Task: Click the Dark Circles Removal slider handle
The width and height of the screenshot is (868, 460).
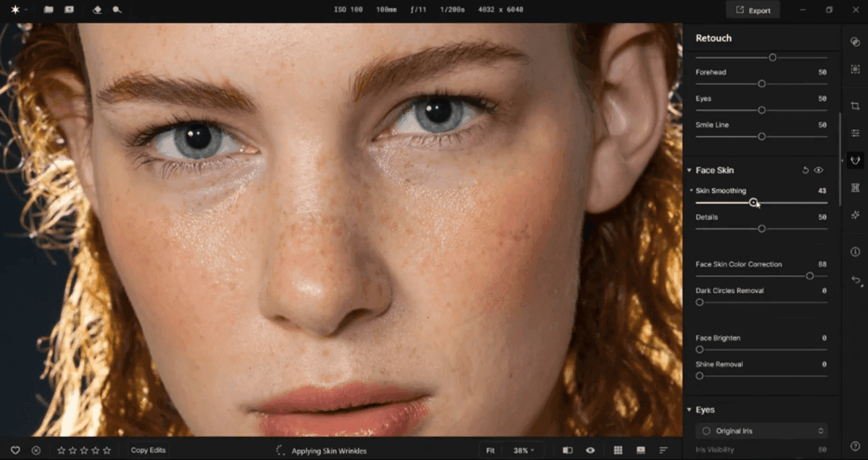Action: pos(699,302)
